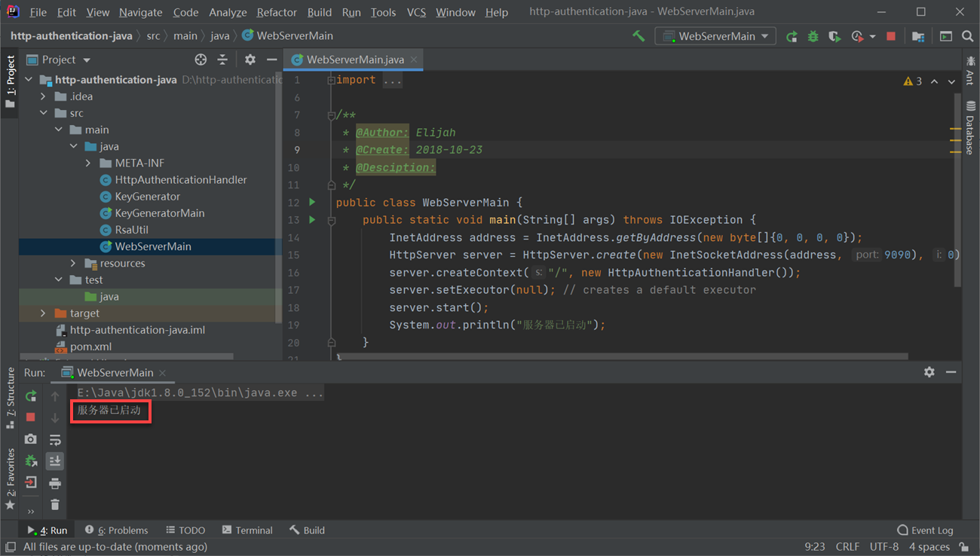Collapse the src folder in tree
The height and width of the screenshot is (556, 980).
44,113
